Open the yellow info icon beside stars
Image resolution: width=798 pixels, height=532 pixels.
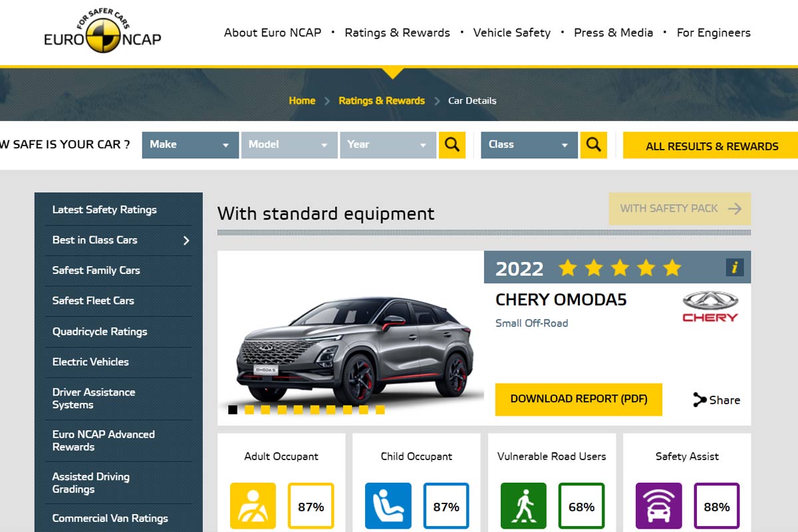click(734, 267)
